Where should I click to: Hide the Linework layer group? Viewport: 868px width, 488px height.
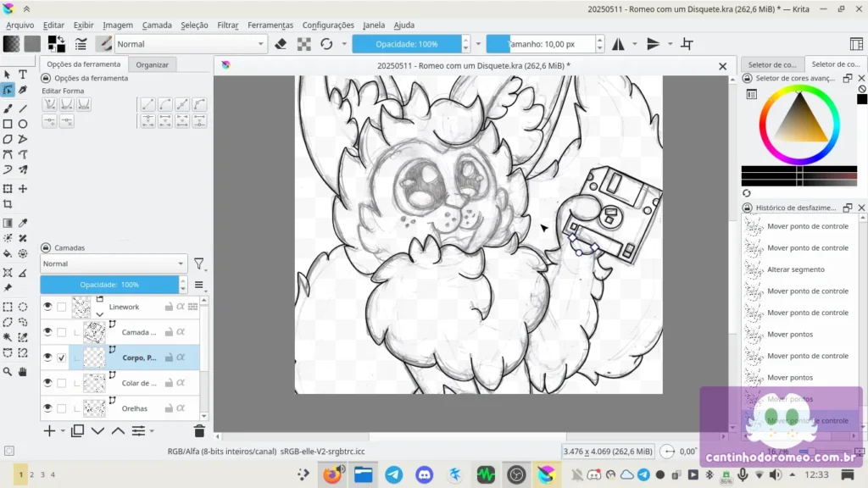pyautogui.click(x=47, y=307)
